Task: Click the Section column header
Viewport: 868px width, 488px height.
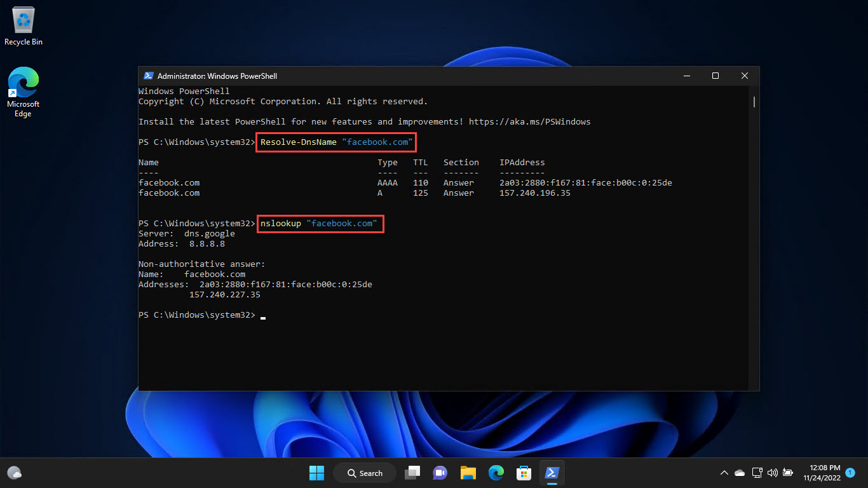Action: click(461, 162)
